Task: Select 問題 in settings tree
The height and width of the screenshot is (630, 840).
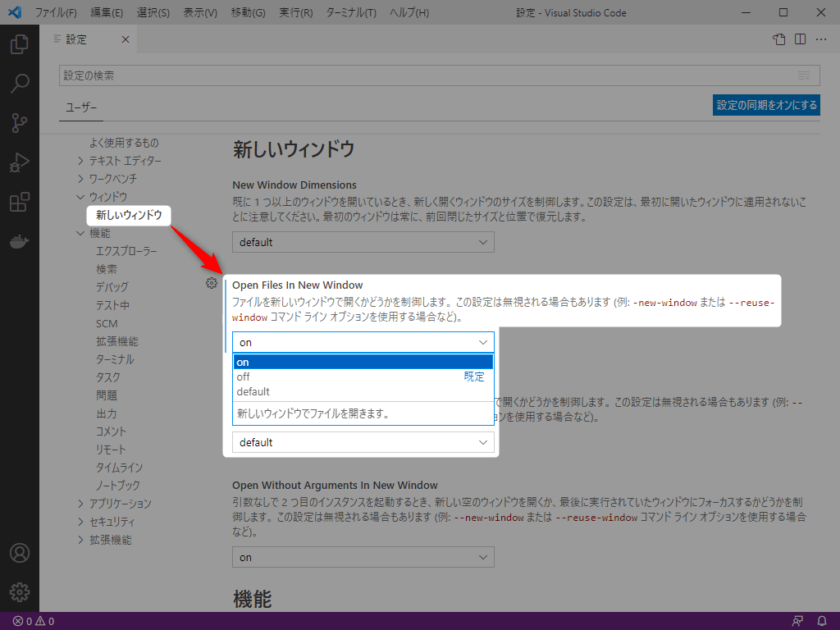Action: coord(106,395)
